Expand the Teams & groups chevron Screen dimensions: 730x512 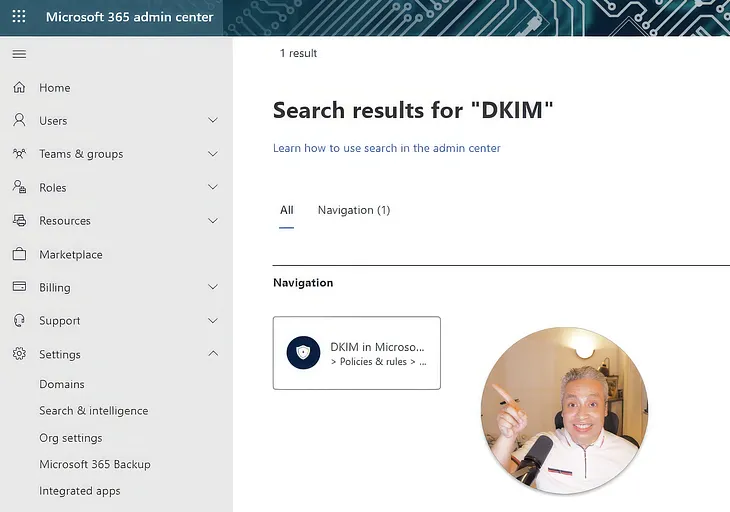[x=213, y=154]
